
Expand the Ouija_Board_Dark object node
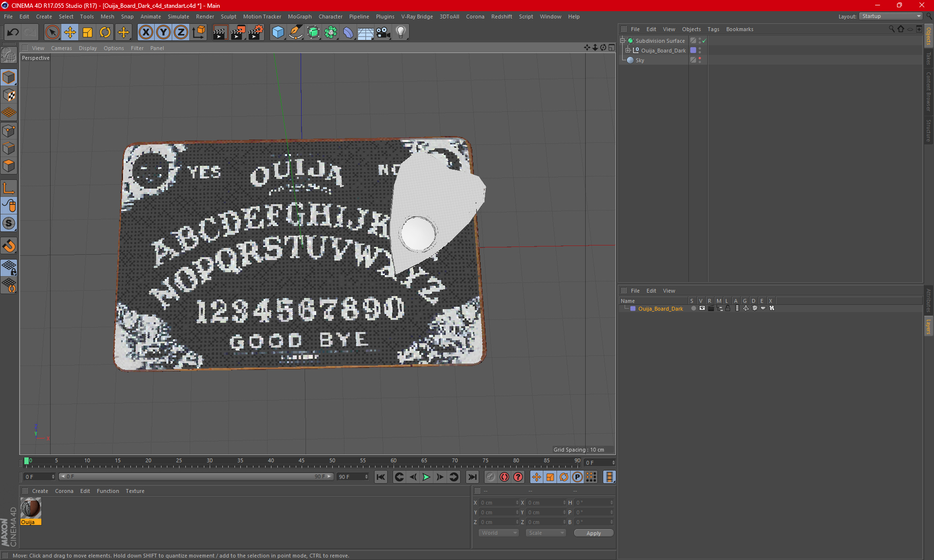628,51
